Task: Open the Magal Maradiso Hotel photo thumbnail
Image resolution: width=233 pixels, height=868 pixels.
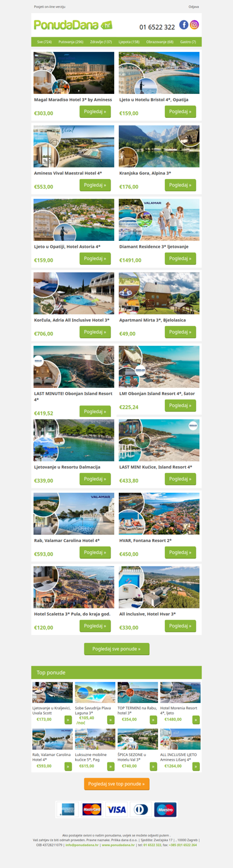Action: coord(74,73)
